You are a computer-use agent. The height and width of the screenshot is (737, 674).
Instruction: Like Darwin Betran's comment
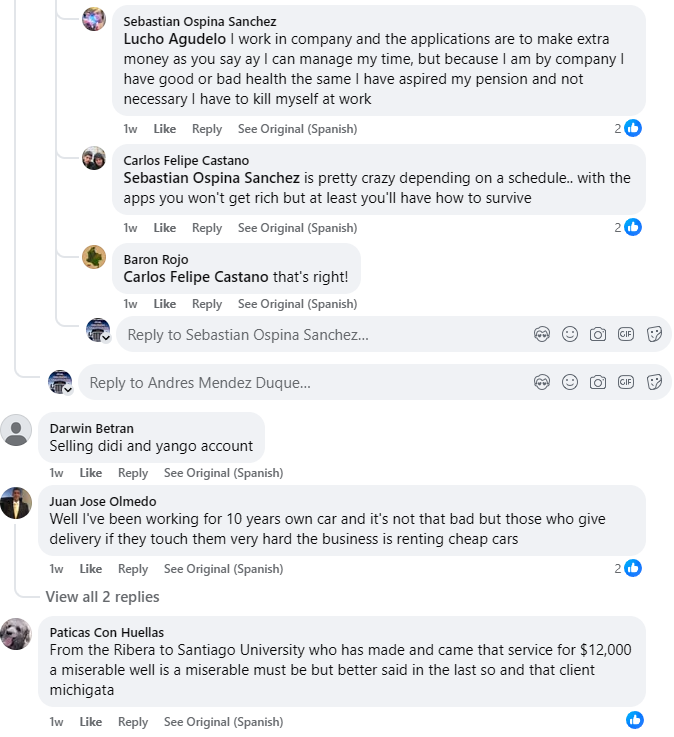pos(91,472)
